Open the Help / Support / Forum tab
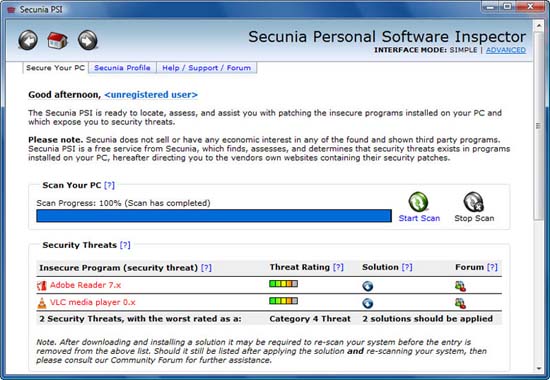This screenshot has width=550, height=380. [207, 68]
